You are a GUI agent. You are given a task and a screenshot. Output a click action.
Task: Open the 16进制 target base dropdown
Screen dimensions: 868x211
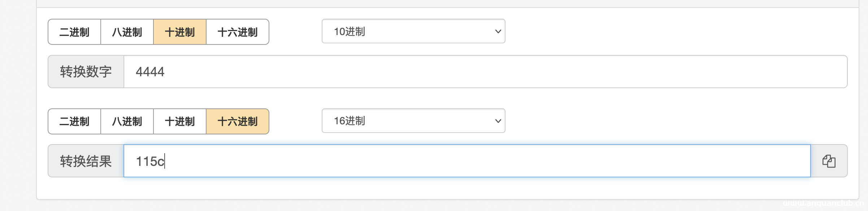click(413, 121)
